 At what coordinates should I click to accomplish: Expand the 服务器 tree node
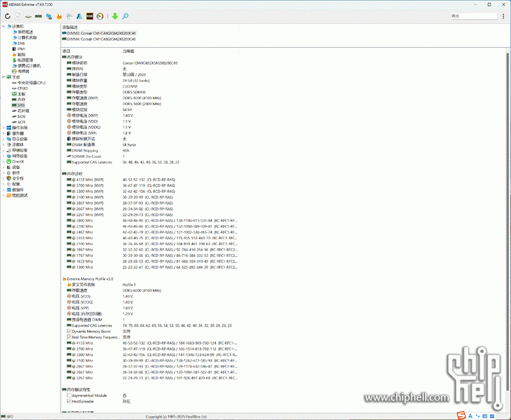[4, 134]
